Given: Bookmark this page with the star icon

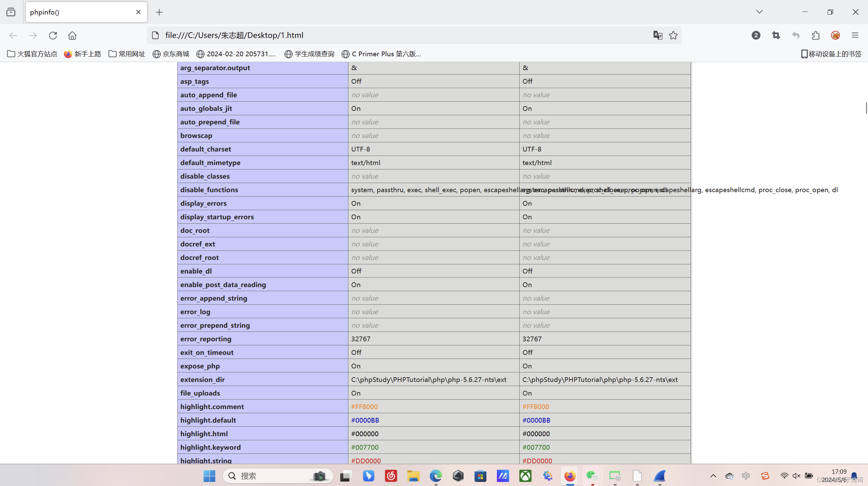Looking at the screenshot, I should [673, 35].
